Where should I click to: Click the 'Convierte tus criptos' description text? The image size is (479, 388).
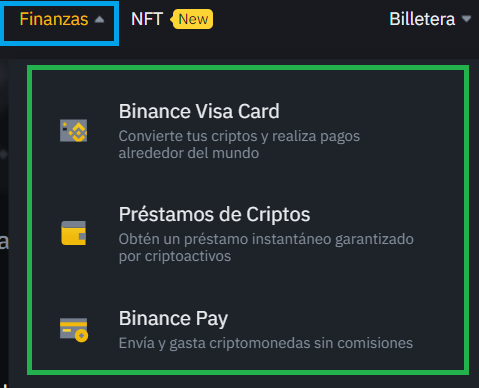pos(239,136)
